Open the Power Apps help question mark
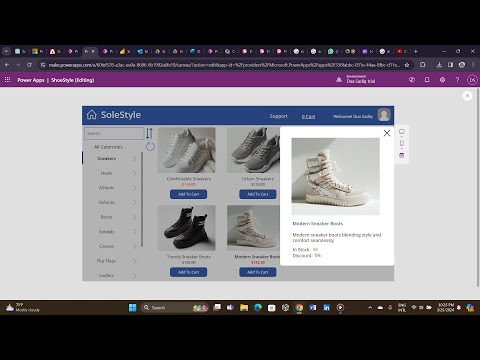 pyautogui.click(x=457, y=80)
